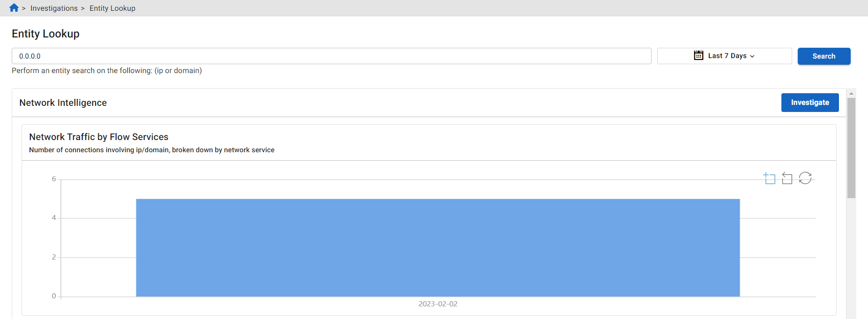Click the 2023-02-02 axis label
The height and width of the screenshot is (319, 868).
point(438,304)
